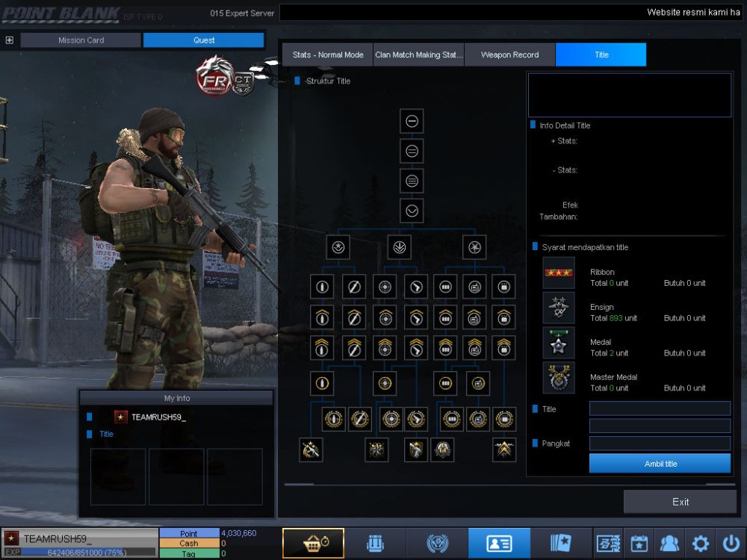Select the chevron-down title node
This screenshot has width=747, height=560.
pos(412,211)
